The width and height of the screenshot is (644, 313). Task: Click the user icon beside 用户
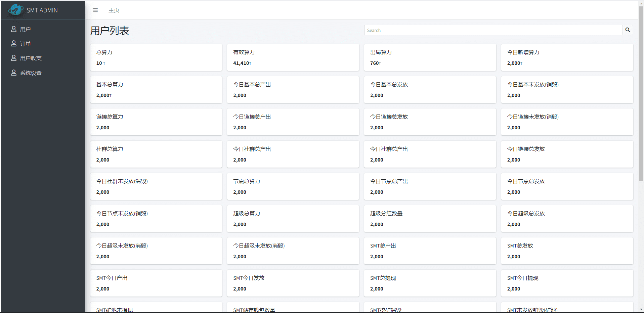(x=14, y=29)
